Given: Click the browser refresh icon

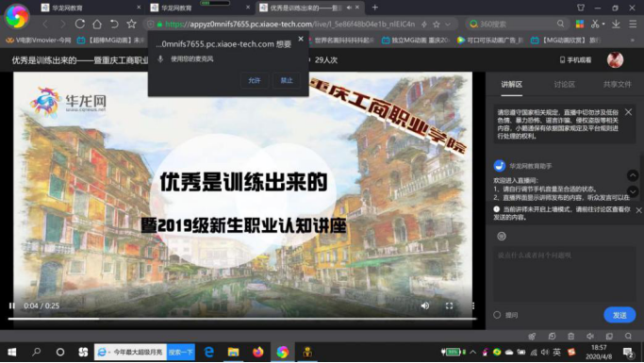Looking at the screenshot, I should pyautogui.click(x=80, y=25).
